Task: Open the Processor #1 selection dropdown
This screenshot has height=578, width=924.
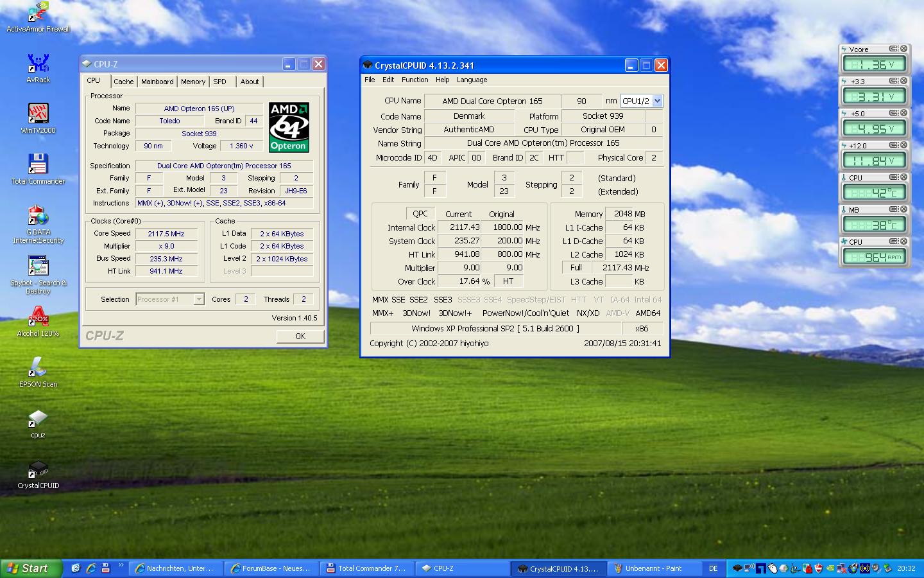Action: (199, 299)
